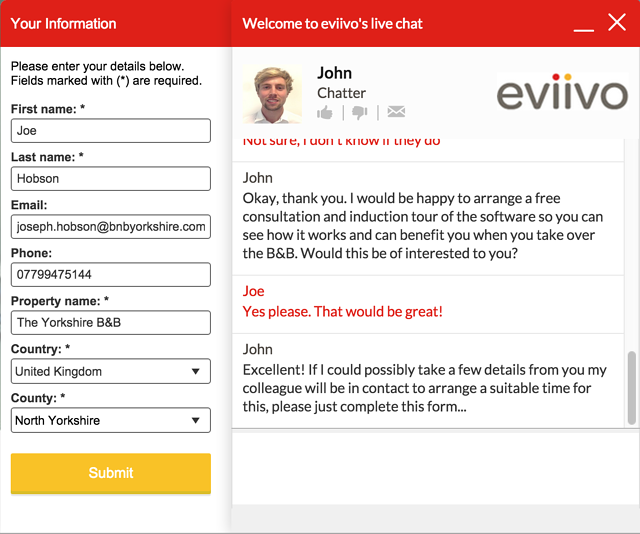This screenshot has width=640, height=534.
Task: Open the Country dropdown showing United Kingdom
Action: pyautogui.click(x=111, y=371)
